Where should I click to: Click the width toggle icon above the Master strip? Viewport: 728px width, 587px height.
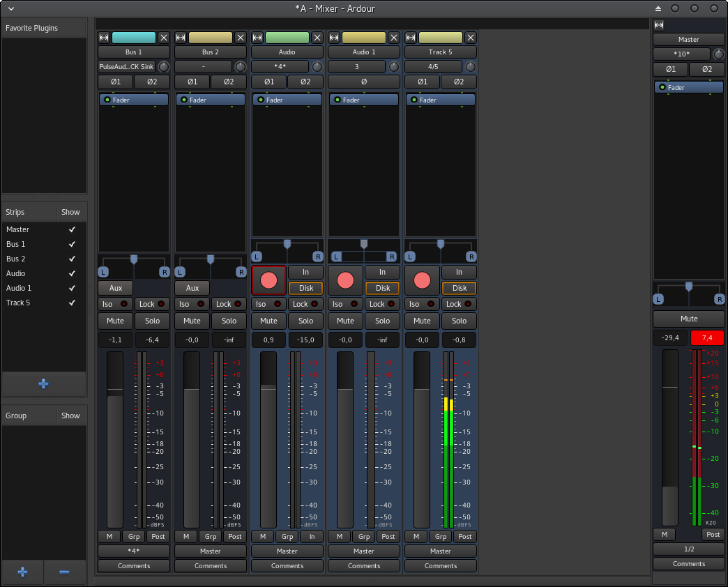pos(659,24)
